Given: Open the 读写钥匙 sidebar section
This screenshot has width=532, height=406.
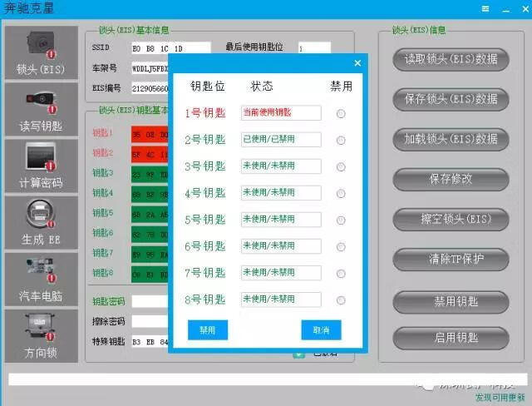Looking at the screenshot, I should [x=41, y=109].
